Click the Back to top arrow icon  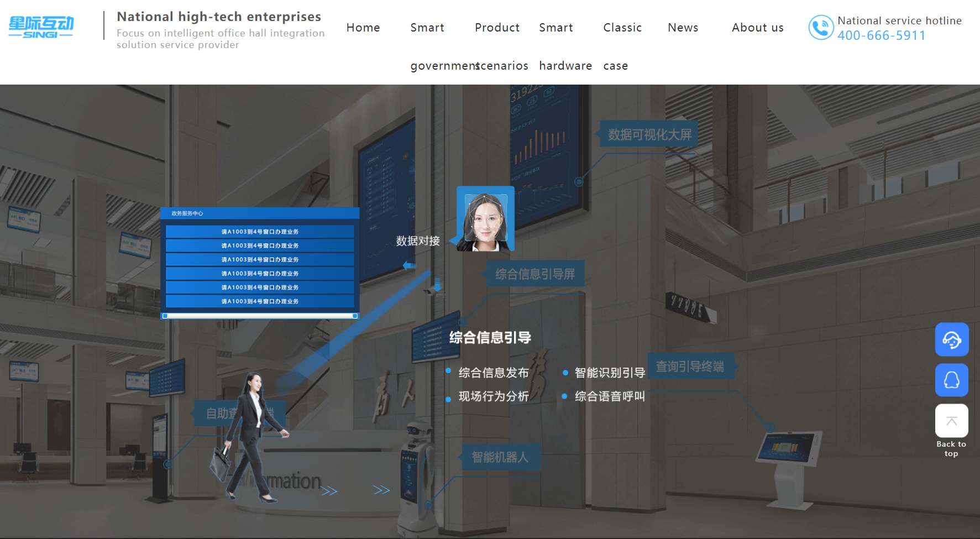tap(951, 421)
